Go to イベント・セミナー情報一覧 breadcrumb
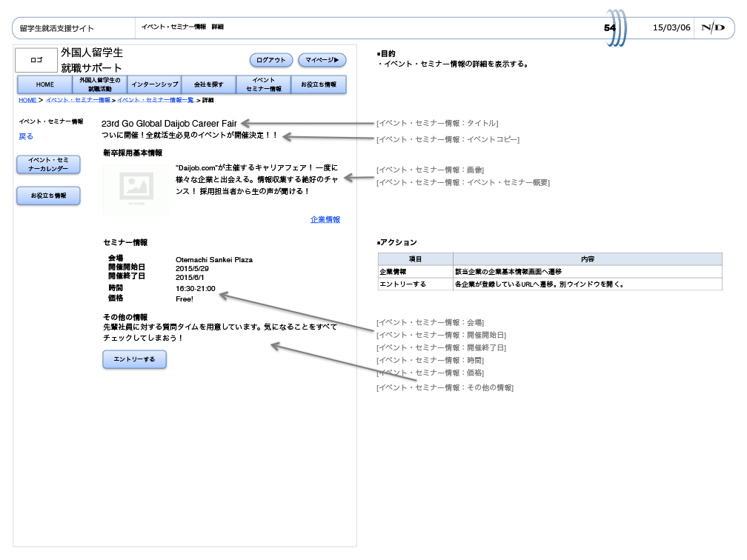Viewport: 747px width, 560px height. 155,100
